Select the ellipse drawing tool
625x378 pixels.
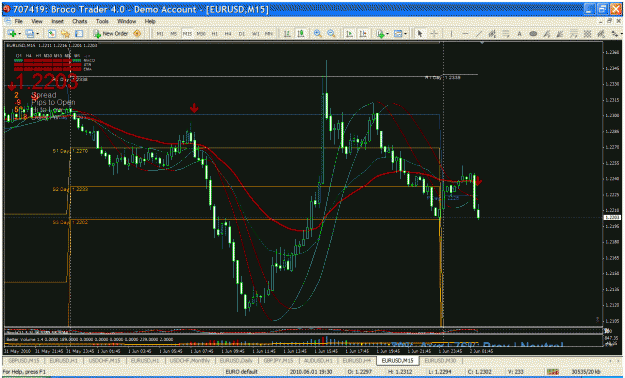point(533,34)
